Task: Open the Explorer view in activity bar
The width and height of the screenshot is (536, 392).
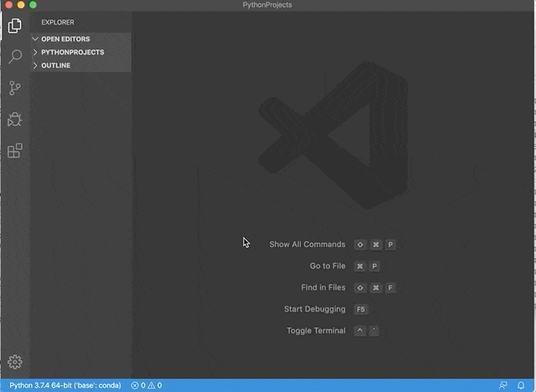Action: click(15, 26)
